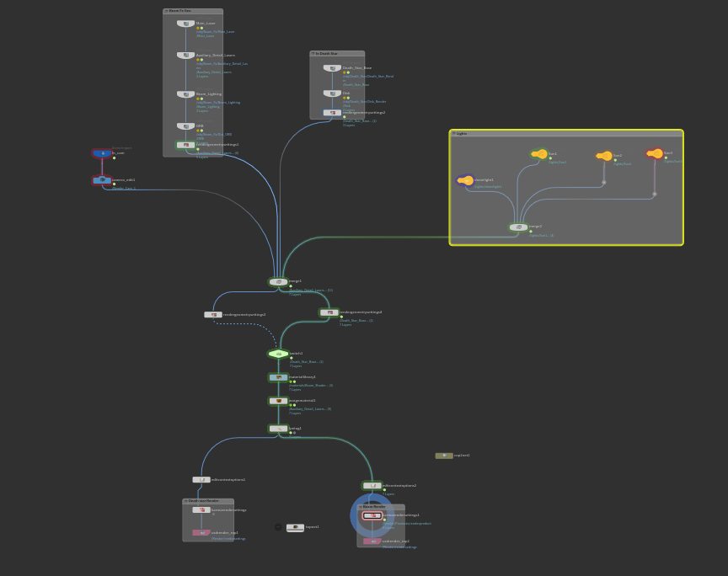Click the merge2 node in Lights box

click(x=519, y=227)
